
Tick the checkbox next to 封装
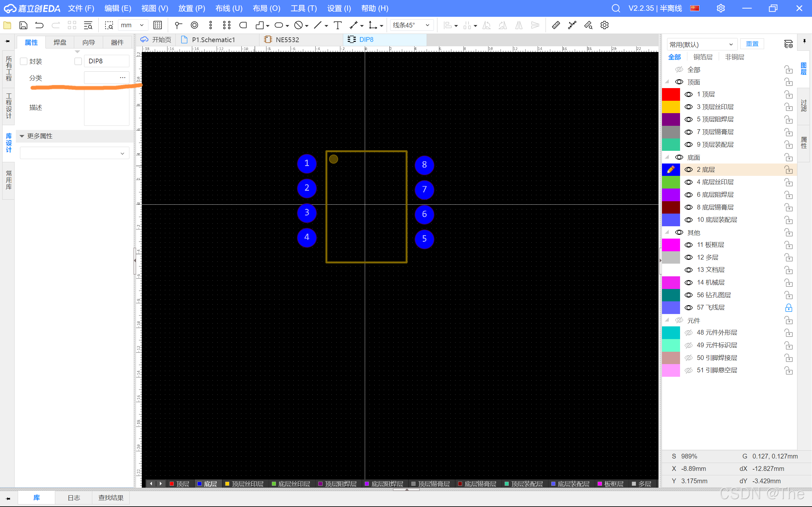tap(23, 61)
